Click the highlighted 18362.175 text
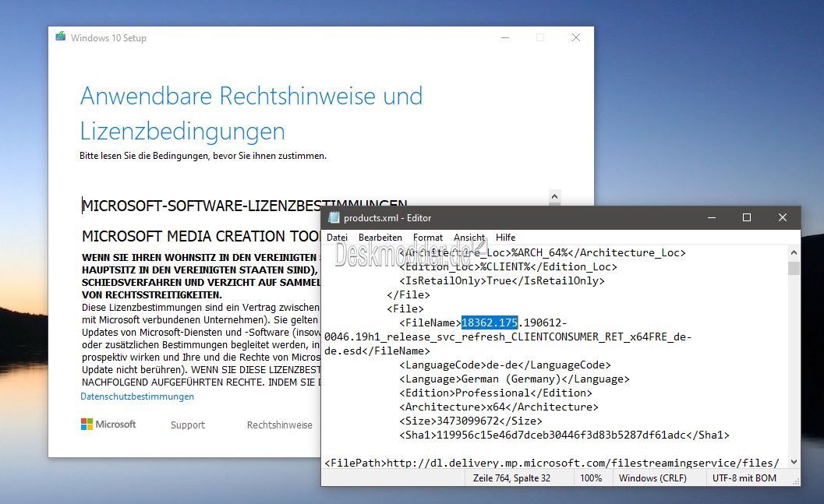 click(490, 322)
